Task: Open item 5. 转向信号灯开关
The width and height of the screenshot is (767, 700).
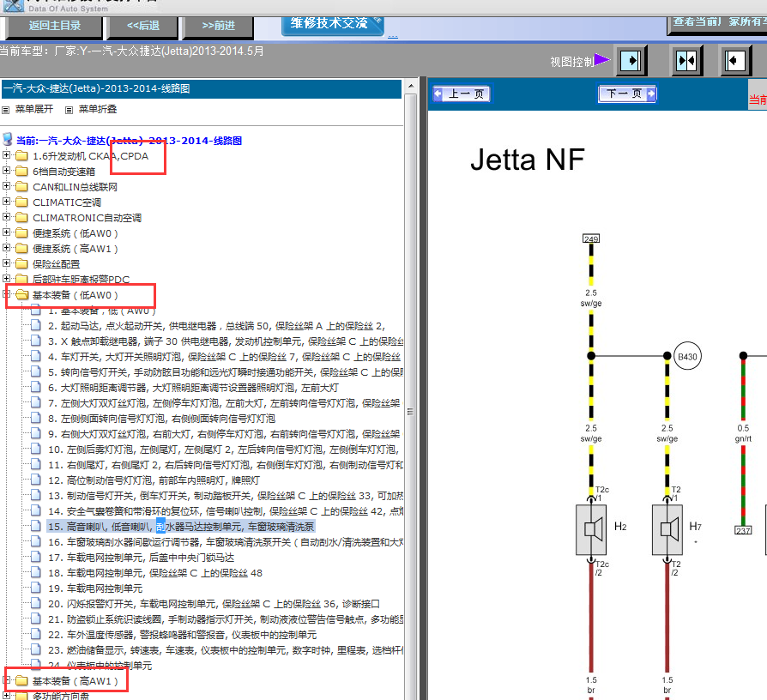Action: pyautogui.click(x=226, y=372)
